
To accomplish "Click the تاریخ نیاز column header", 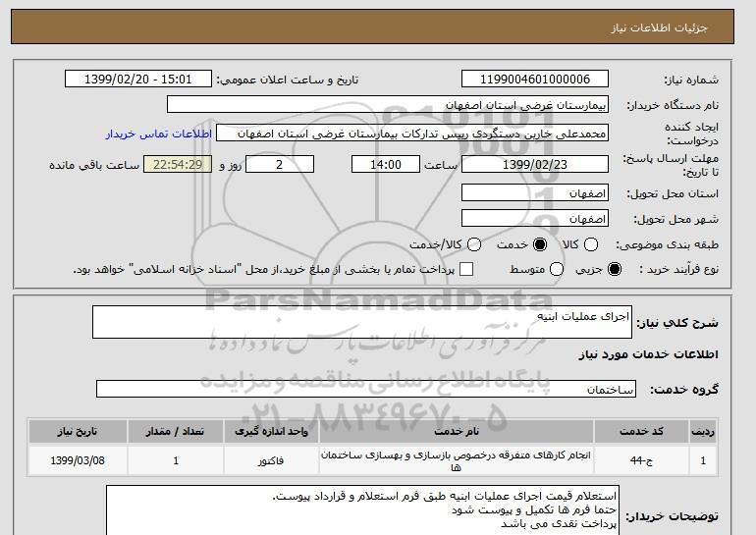I will point(78,431).
